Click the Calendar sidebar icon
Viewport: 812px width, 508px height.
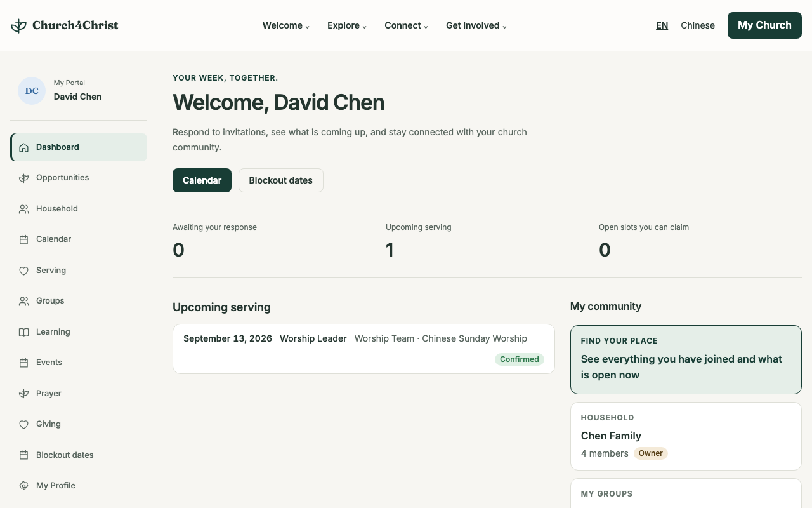pyautogui.click(x=23, y=239)
